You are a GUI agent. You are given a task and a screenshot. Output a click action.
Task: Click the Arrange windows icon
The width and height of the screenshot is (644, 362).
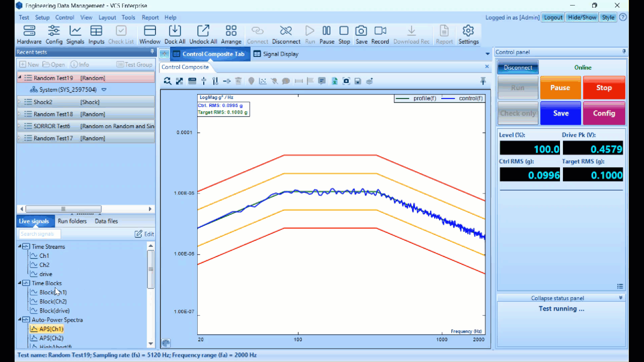tap(231, 31)
